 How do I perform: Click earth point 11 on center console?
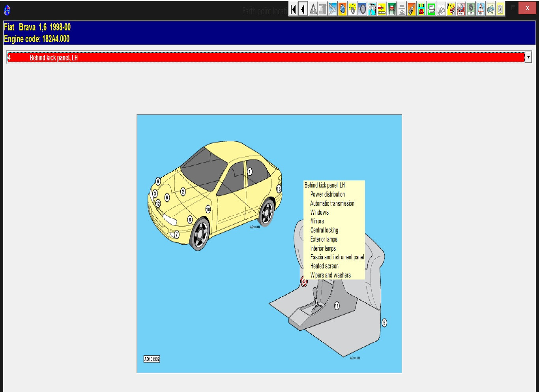point(337,306)
